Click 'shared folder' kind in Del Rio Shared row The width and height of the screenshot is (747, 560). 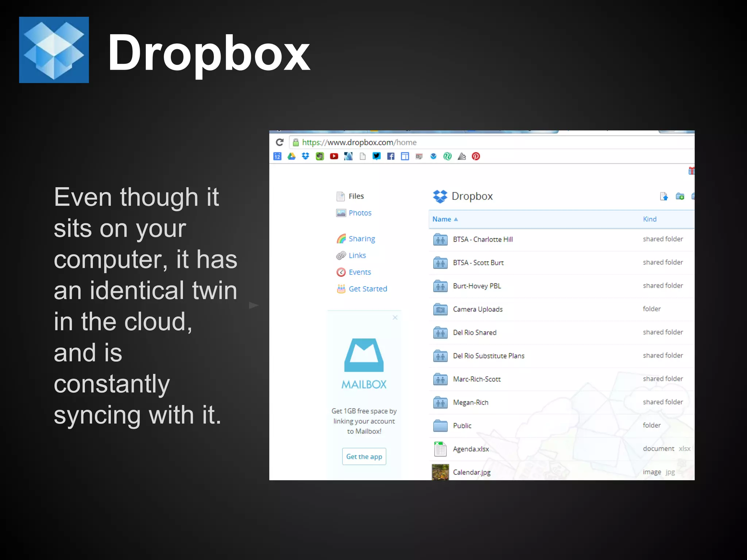(x=663, y=332)
